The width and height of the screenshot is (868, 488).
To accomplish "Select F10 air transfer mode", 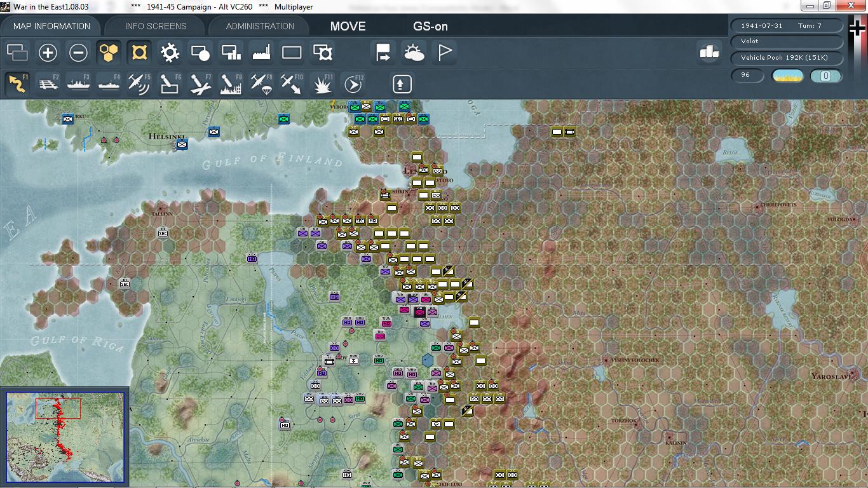I will (x=292, y=84).
